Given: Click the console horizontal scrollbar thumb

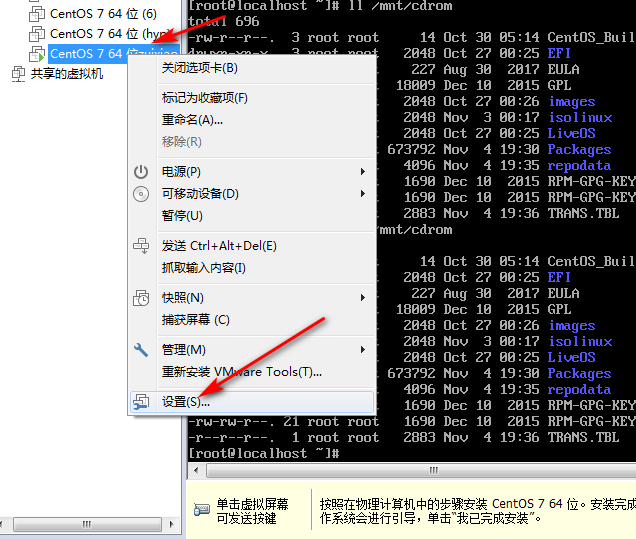Looking at the screenshot, I should click(x=421, y=470).
